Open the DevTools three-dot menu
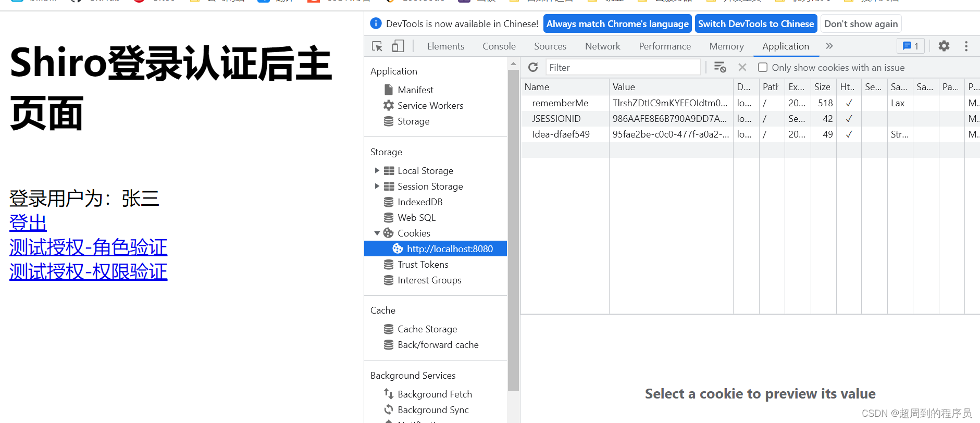The height and width of the screenshot is (423, 980). (966, 46)
